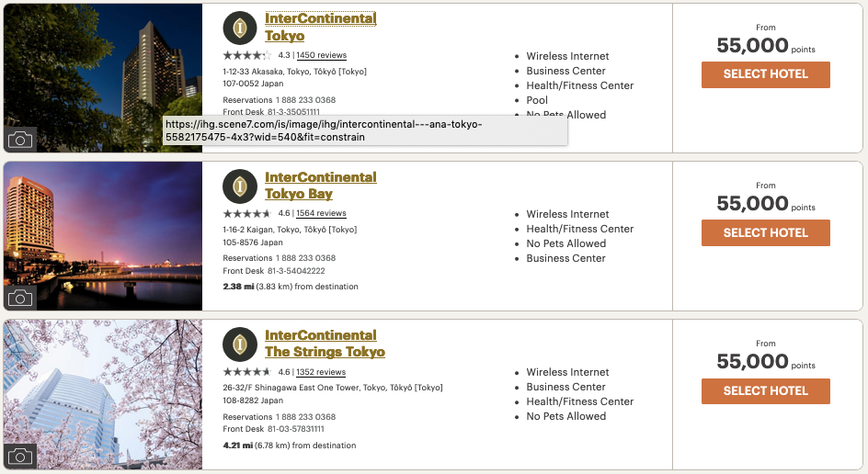Screen dimensions: 868x474
Task: Open the 1564 reviews link
Action: click(321, 214)
